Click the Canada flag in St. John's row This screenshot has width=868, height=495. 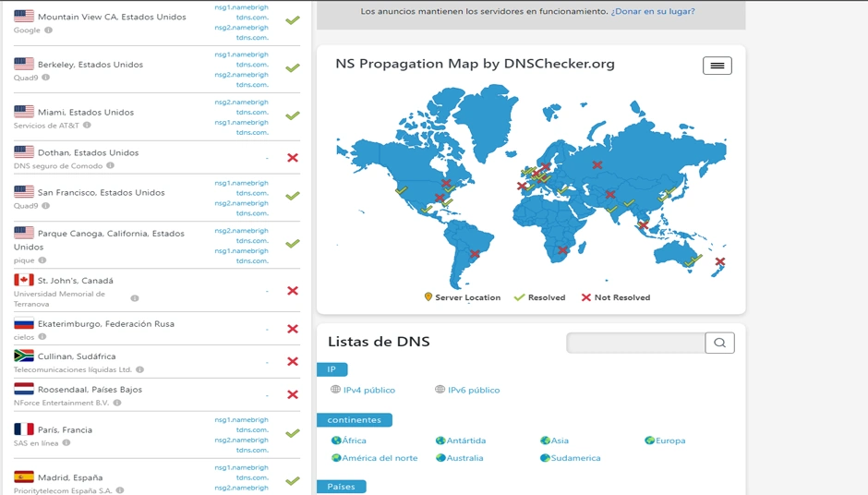pyautogui.click(x=24, y=280)
